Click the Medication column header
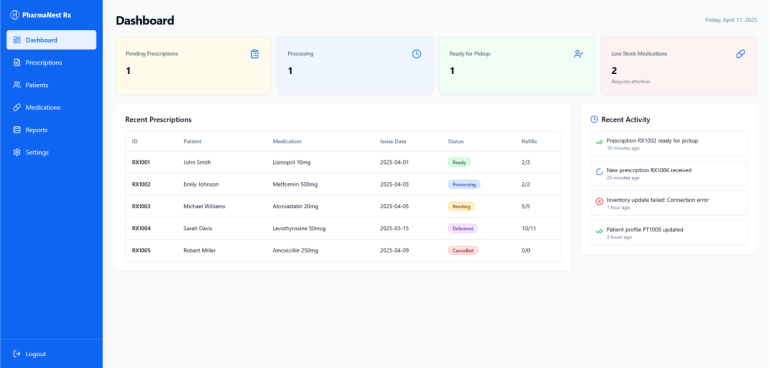 pos(287,142)
